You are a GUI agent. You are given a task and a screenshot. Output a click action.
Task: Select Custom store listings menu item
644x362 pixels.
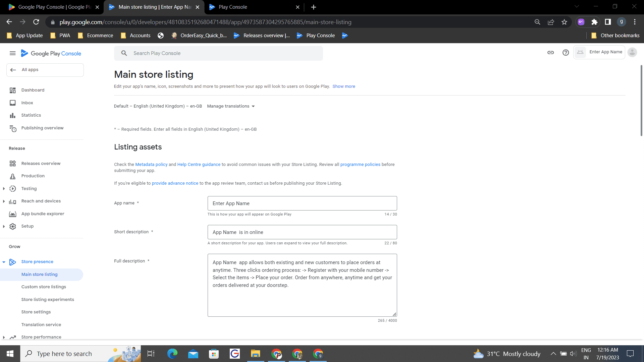click(44, 287)
